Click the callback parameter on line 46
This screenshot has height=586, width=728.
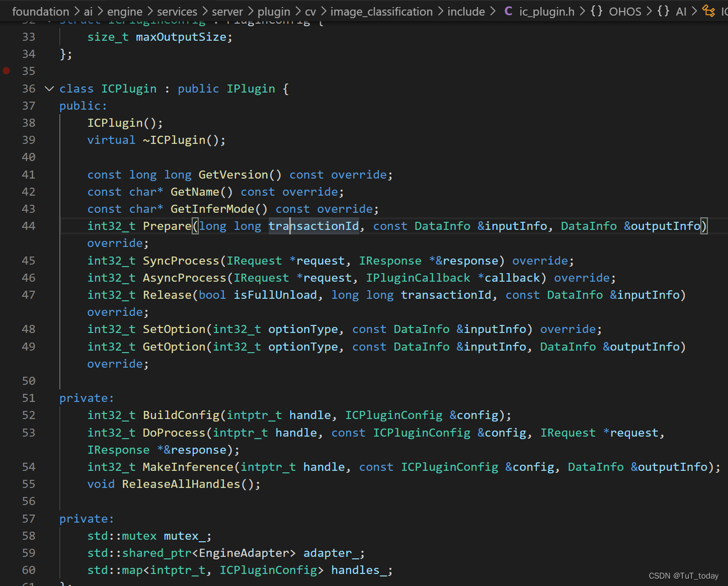click(512, 278)
